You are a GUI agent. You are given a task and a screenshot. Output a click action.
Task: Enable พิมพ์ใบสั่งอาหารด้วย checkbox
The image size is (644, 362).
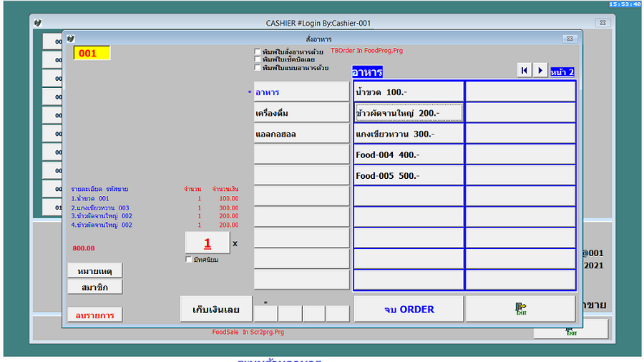point(258,52)
